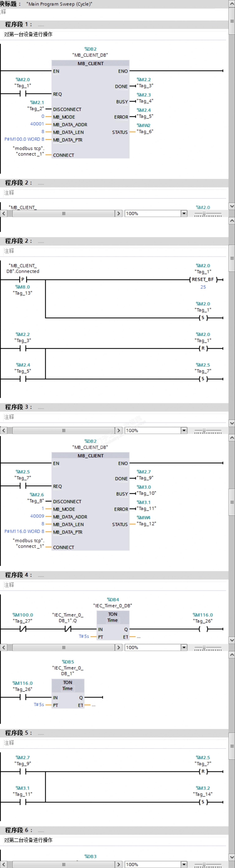The height and width of the screenshot is (868, 235).
Task: Click the P#M116.0 WORD 8 pointer value
Action: (x=24, y=531)
